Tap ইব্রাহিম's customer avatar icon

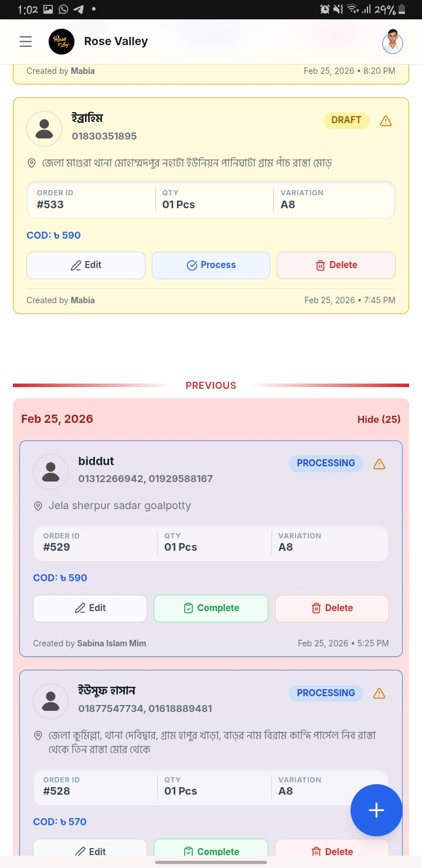(x=45, y=128)
